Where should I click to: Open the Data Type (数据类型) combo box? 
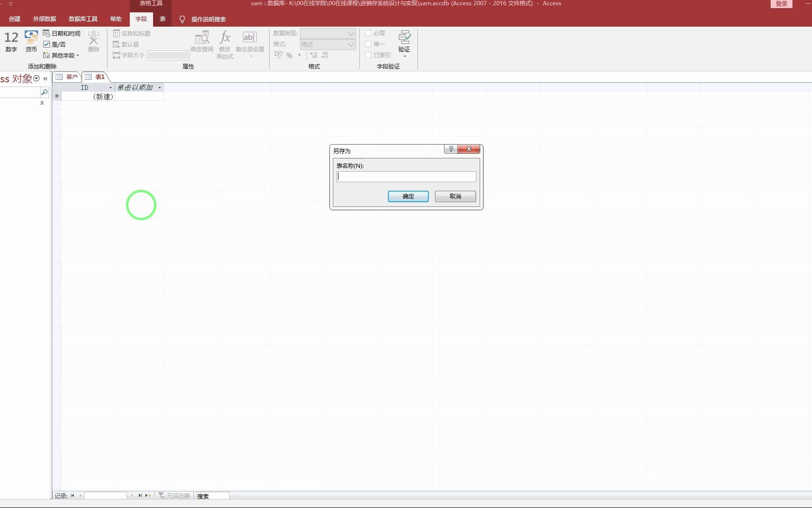click(x=328, y=33)
